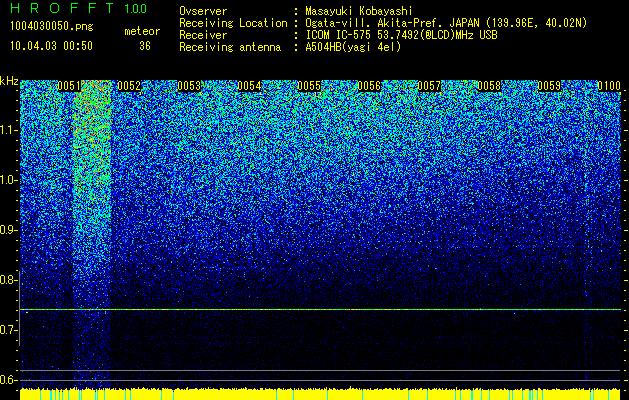Image resolution: width=629 pixels, height=400 pixels.
Task: Click the 0.7 kHz axis label
Action: point(8,330)
